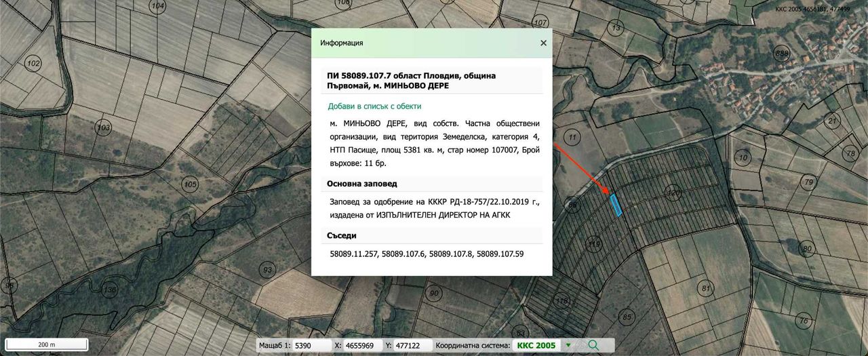The height and width of the screenshot is (356, 868).
Task: Click map block label 10
Action: (x=743, y=158)
